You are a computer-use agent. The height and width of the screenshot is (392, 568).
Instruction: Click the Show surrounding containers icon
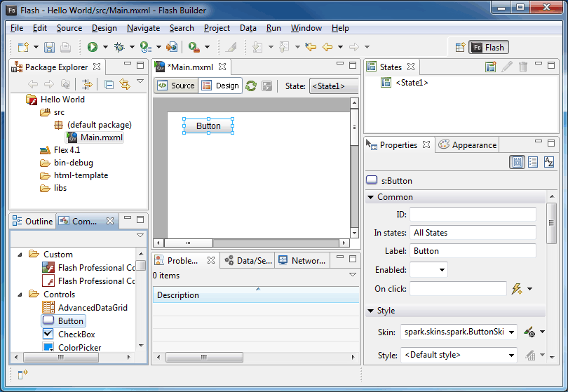(x=267, y=86)
